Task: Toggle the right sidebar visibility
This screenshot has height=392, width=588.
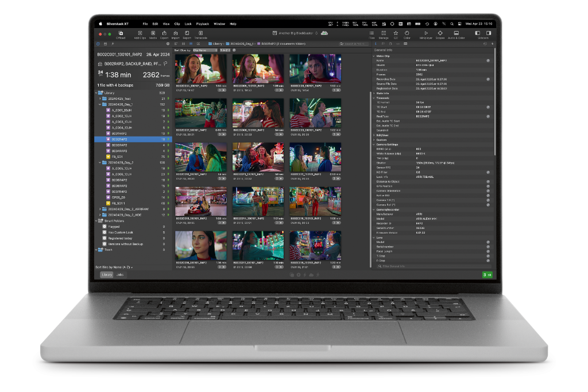Action: [x=489, y=33]
